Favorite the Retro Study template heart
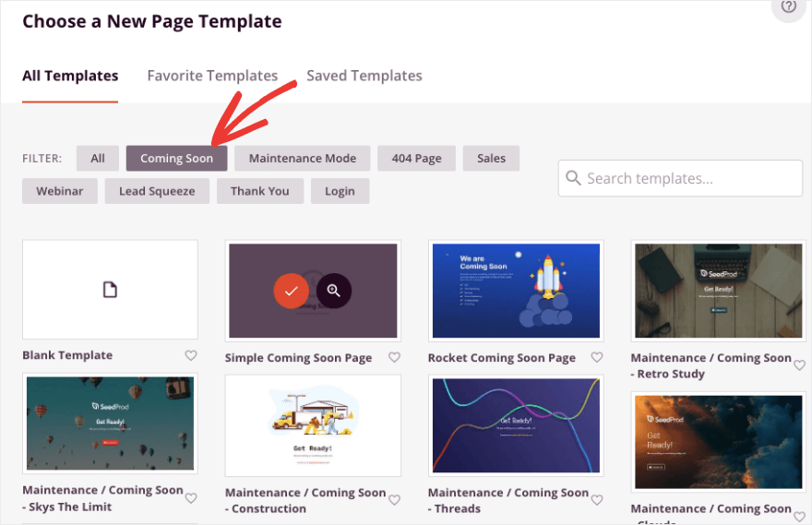The image size is (812, 525). click(x=800, y=365)
